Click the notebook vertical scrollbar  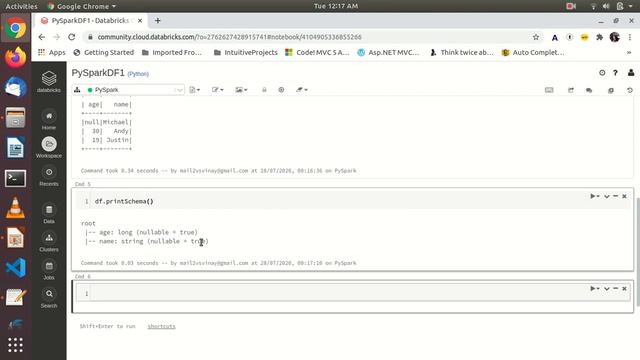click(638, 251)
